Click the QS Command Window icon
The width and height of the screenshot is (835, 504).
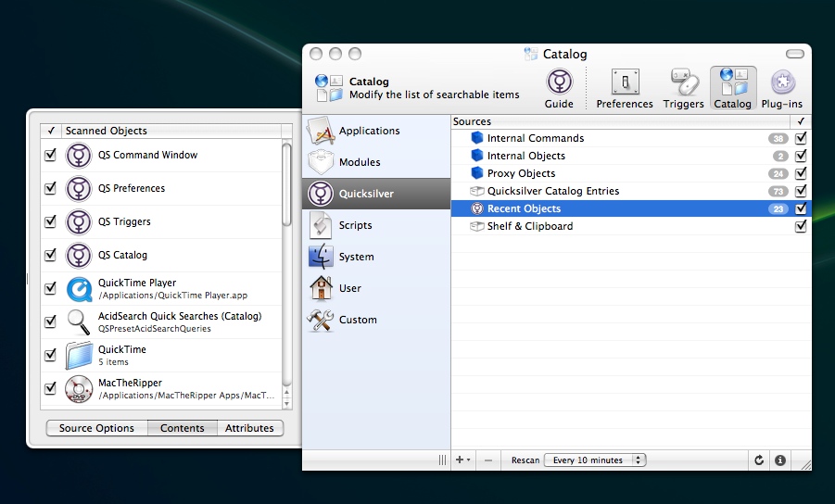coord(79,156)
